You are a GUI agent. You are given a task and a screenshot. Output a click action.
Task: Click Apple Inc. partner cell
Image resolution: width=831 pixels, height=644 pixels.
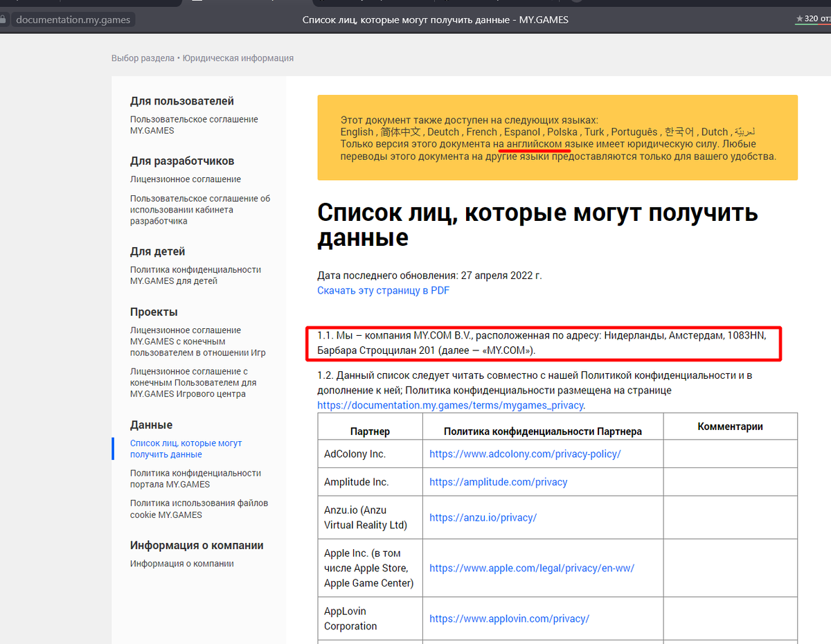tap(370, 568)
